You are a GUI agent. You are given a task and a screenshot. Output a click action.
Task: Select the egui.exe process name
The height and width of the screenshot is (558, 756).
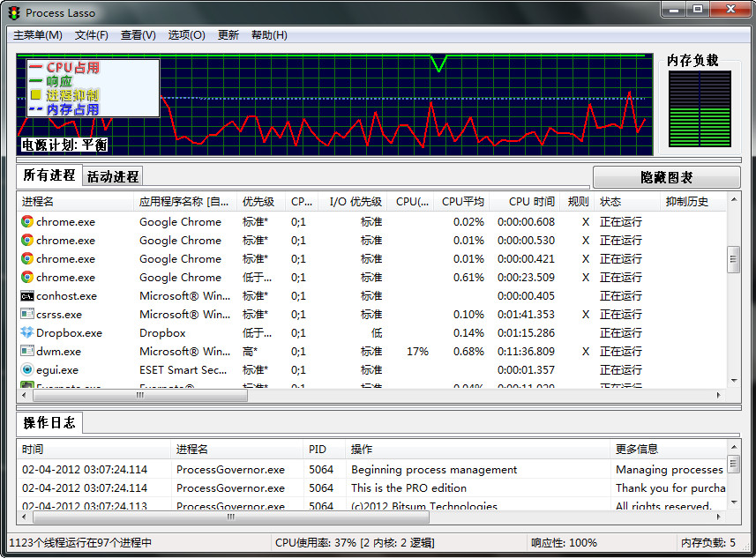tap(56, 370)
